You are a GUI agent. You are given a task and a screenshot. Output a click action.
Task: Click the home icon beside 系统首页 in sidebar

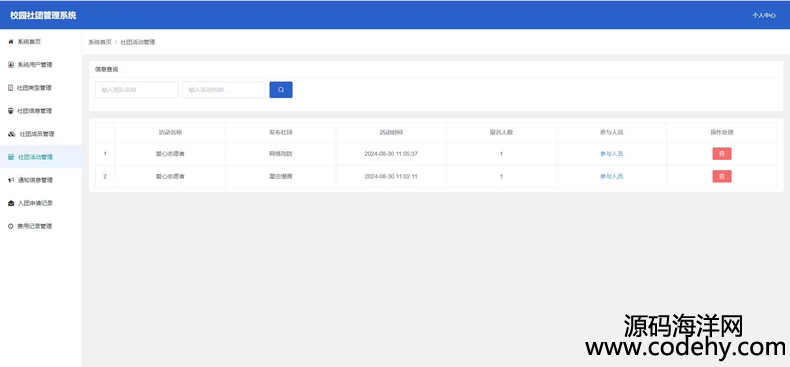click(11, 42)
